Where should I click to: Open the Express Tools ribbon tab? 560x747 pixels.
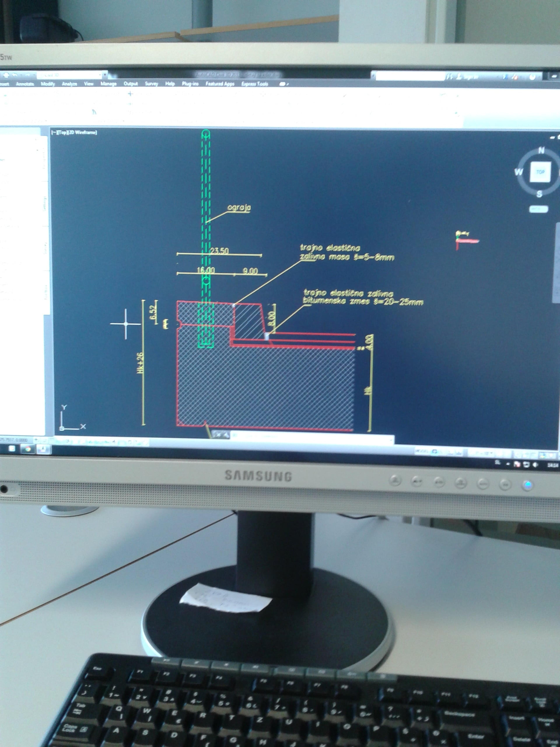[x=255, y=84]
